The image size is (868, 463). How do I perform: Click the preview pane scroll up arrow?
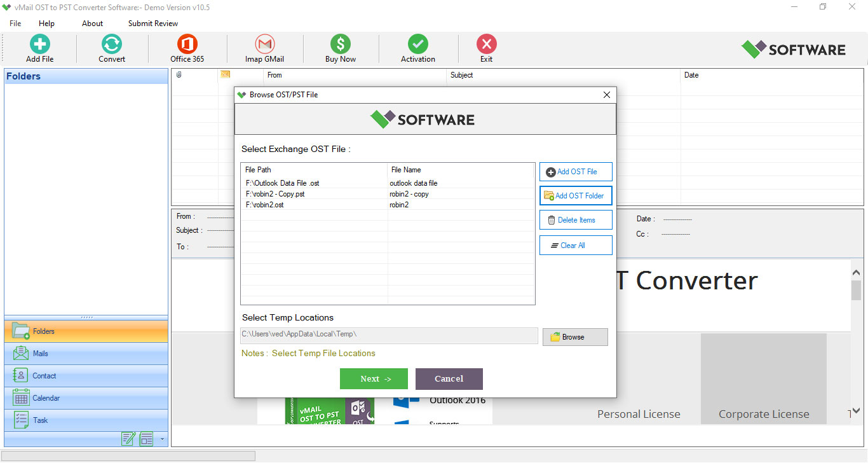coord(856,272)
